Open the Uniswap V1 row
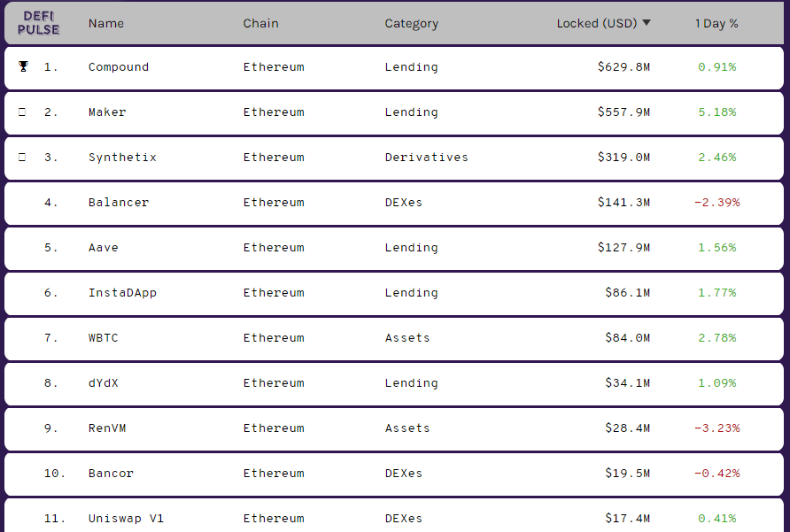790x532 pixels. click(x=394, y=515)
